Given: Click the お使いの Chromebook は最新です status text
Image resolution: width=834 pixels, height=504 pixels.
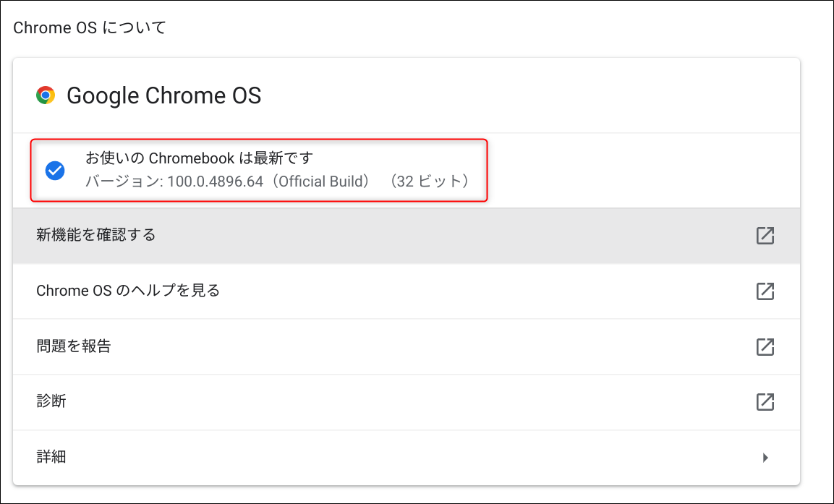Looking at the screenshot, I should click(x=199, y=158).
